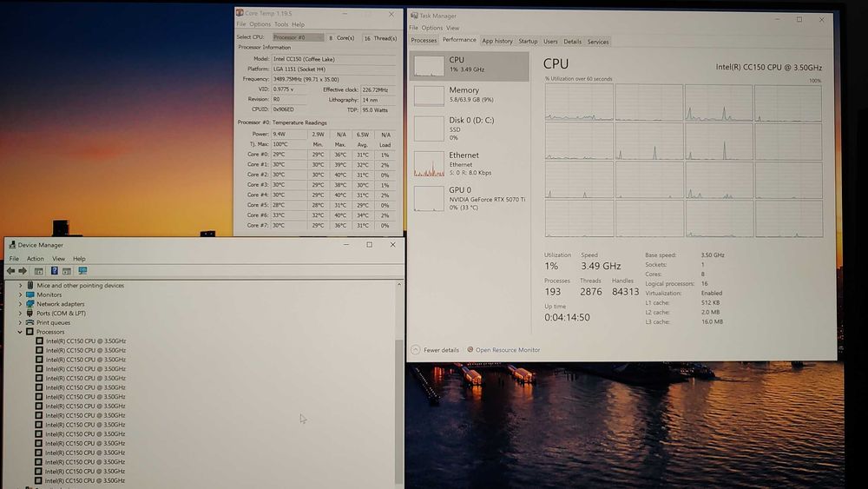Open Task Manager File menu
Screen dimensions: 868x489
pyautogui.click(x=413, y=28)
